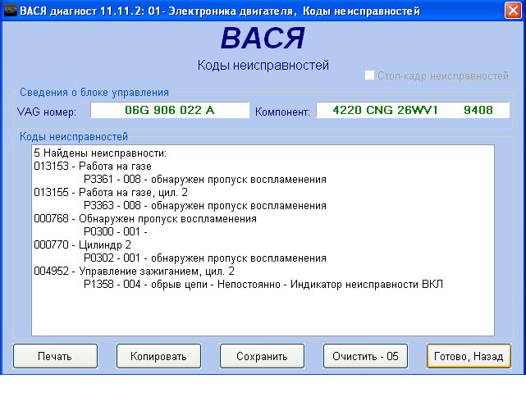The height and width of the screenshot is (420, 526).
Task: Click the 'Коды неисправностей' heading under ВАСЯ logo
Action: click(x=263, y=65)
